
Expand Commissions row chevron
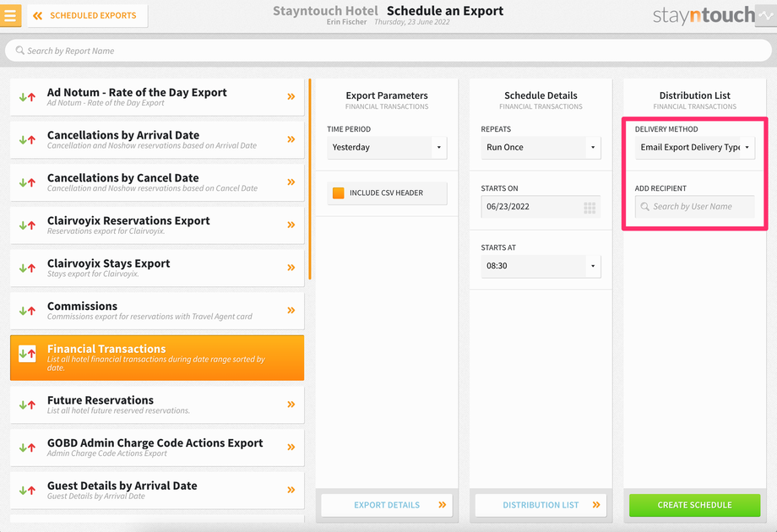pyautogui.click(x=291, y=310)
